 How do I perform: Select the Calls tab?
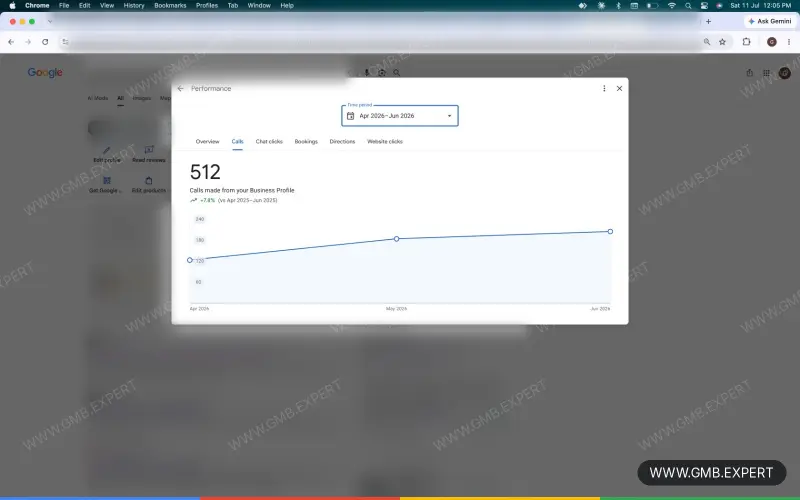pyautogui.click(x=237, y=141)
